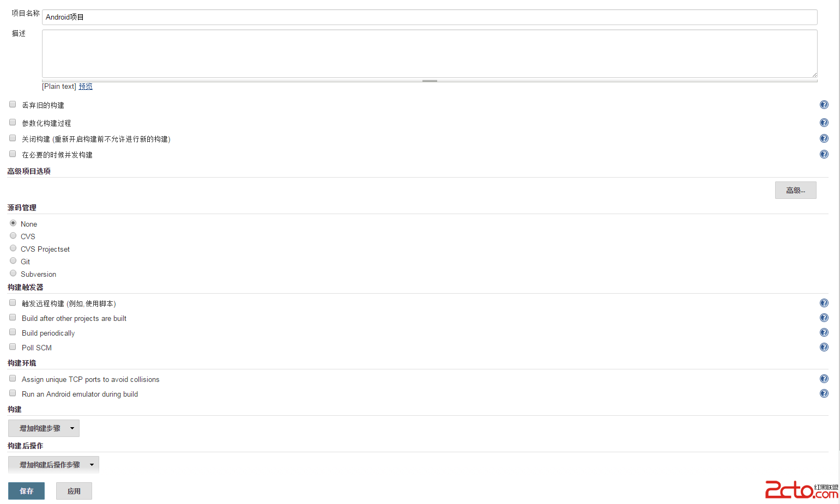
Task: Tick Run an Android emulator during build
Action: 13,393
